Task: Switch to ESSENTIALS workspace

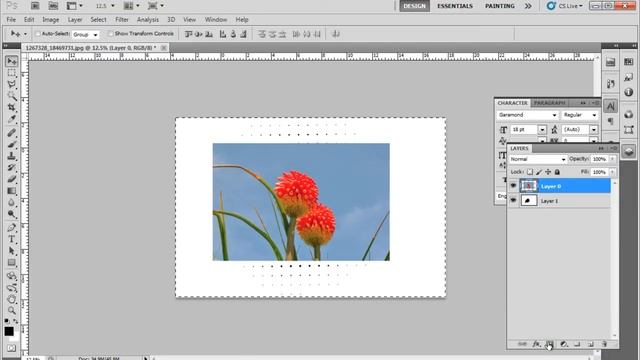Action: tap(455, 6)
